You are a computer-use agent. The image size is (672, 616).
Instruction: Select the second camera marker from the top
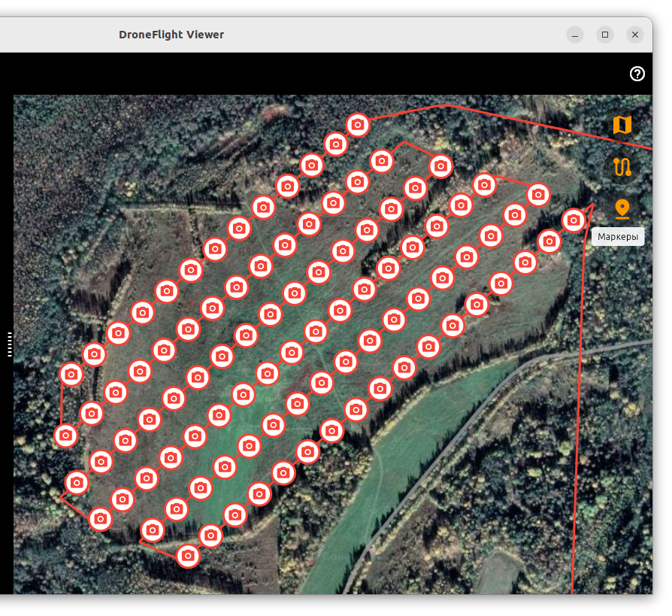click(336, 143)
